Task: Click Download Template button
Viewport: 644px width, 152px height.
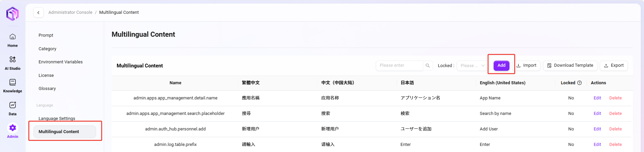Action: click(570, 65)
